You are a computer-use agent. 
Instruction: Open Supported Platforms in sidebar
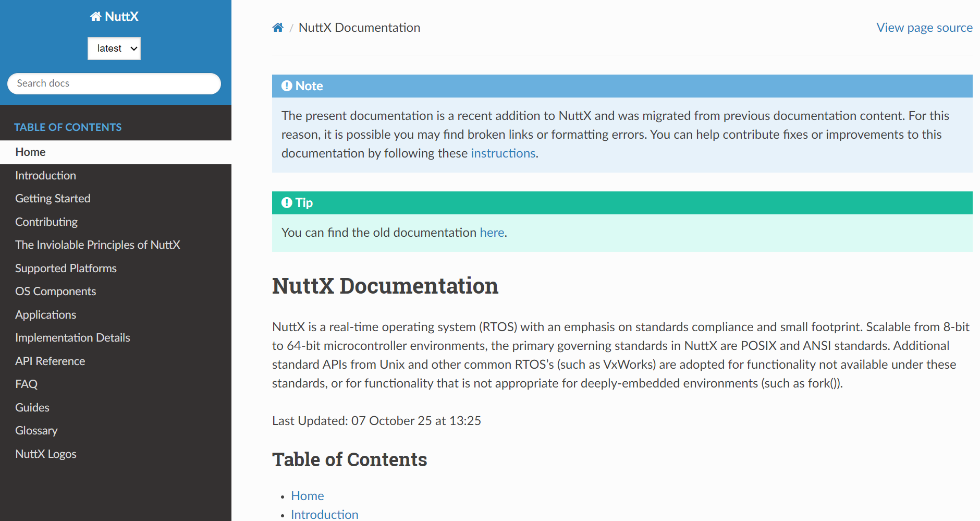[x=116, y=269]
